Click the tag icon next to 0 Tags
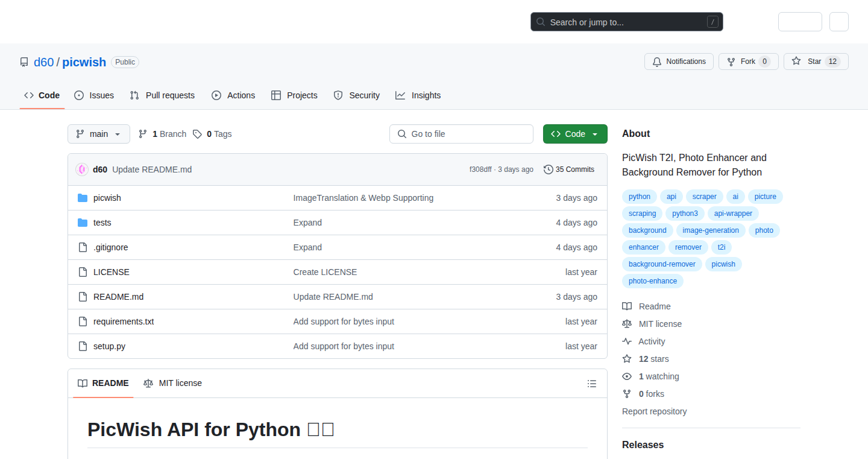The width and height of the screenshot is (868, 459). tap(197, 134)
